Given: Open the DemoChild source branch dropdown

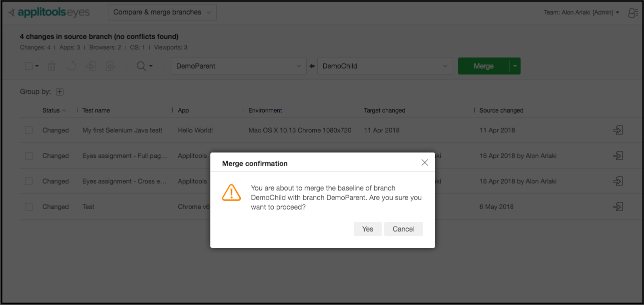Looking at the screenshot, I should point(385,66).
